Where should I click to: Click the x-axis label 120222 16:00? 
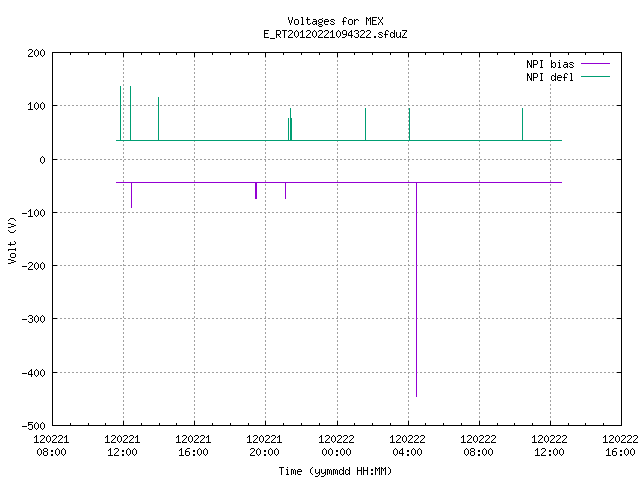pyautogui.click(x=620, y=446)
